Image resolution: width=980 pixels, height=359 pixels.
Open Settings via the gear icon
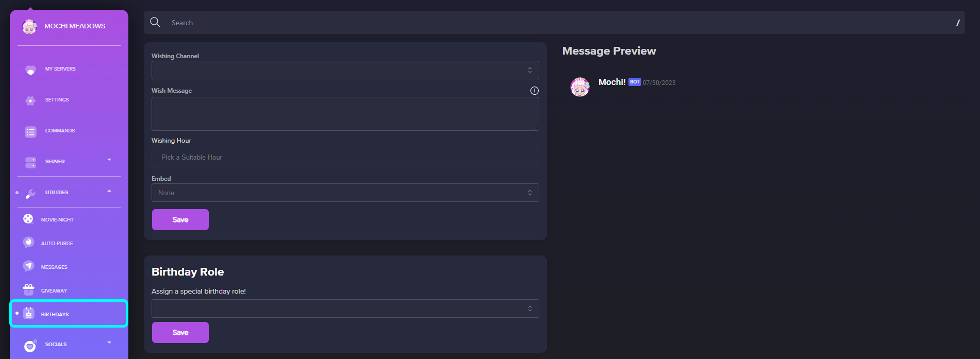(30, 100)
